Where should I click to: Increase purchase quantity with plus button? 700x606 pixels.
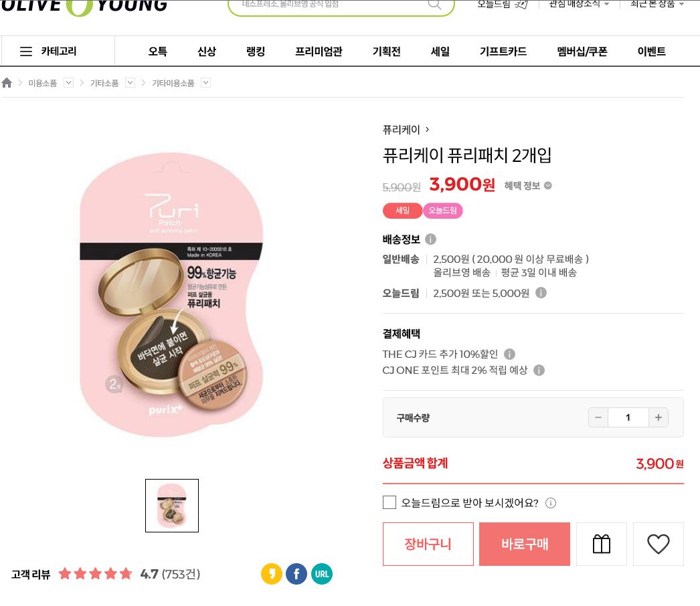click(x=659, y=417)
